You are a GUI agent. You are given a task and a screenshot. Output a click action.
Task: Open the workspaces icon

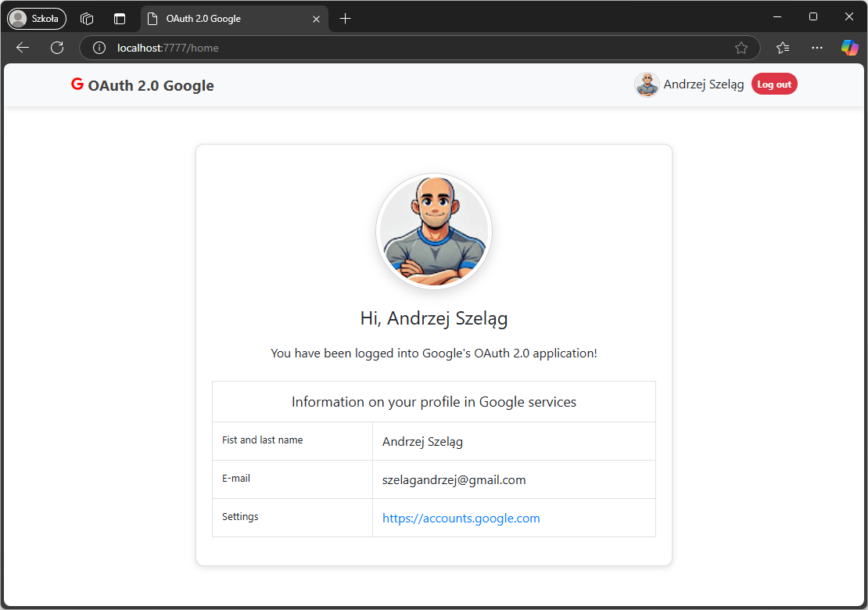pos(86,19)
